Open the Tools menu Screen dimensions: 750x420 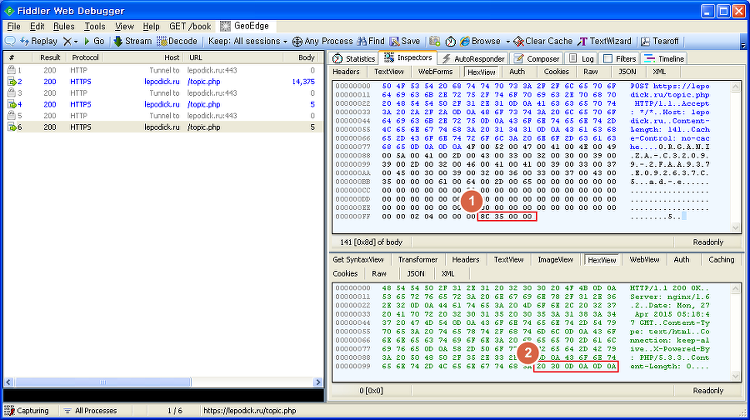coord(95,26)
